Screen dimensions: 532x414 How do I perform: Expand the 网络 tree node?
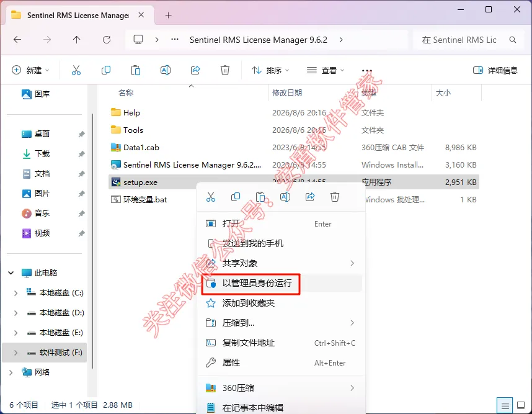coord(11,372)
